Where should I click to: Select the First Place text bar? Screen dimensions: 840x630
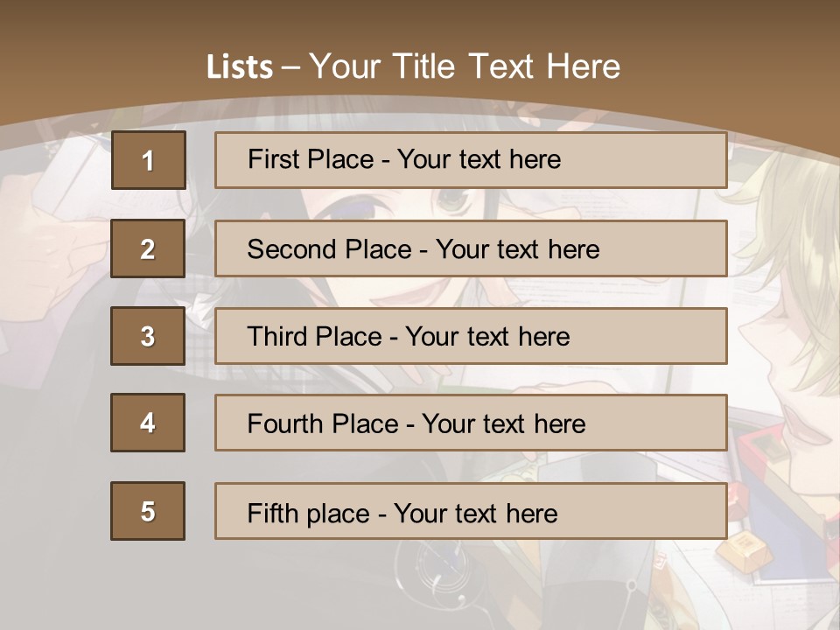click(471, 160)
